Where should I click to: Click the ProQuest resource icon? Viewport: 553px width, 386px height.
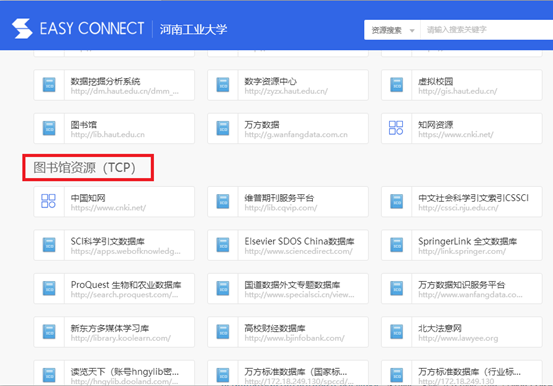(49, 288)
